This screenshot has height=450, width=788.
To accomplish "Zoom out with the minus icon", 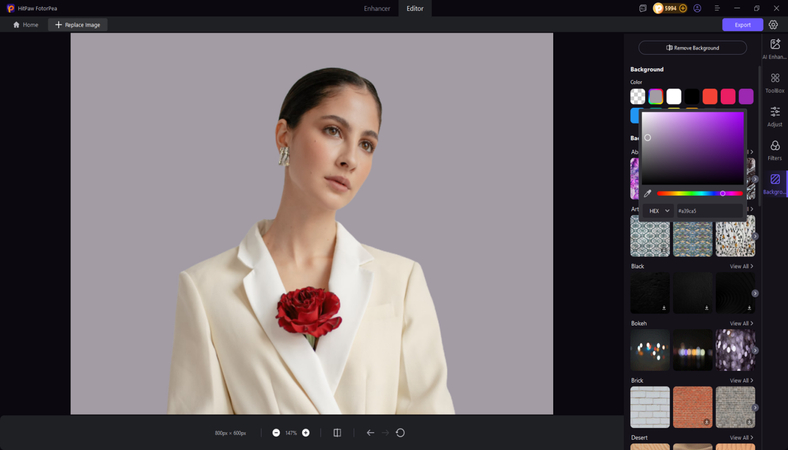I will point(276,433).
